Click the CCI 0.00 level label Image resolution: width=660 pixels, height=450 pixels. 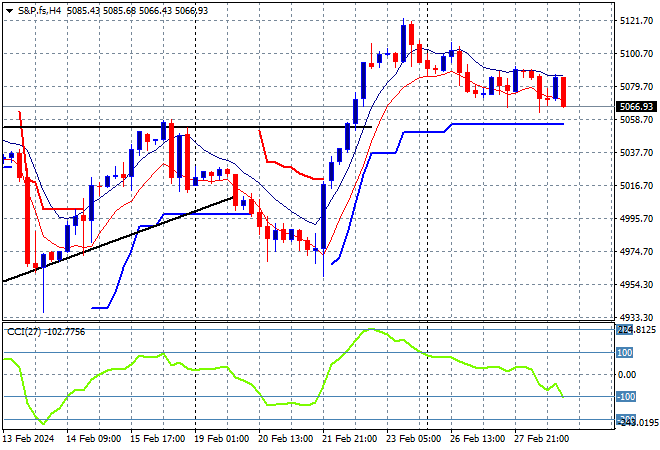tap(628, 374)
